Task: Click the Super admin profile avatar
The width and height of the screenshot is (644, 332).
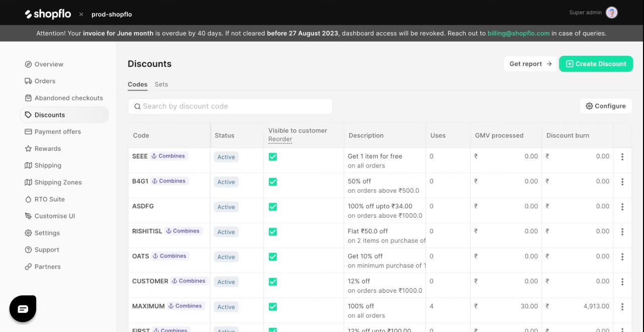Action: pos(611,13)
